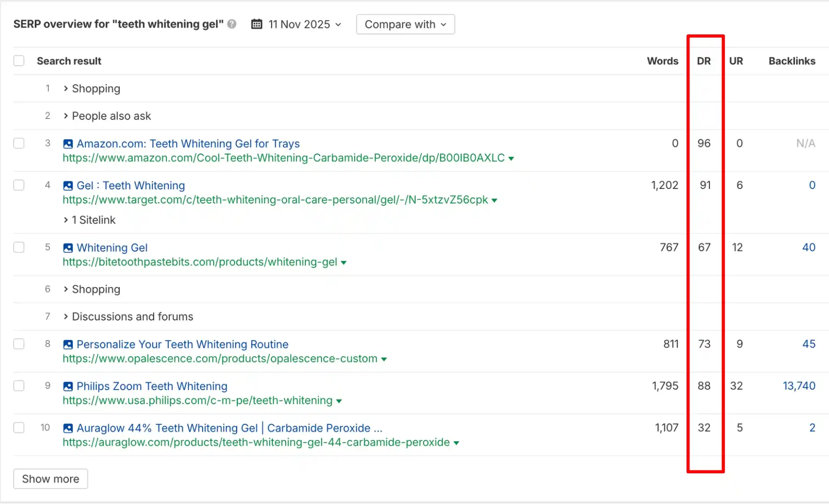Viewport: 829px width, 504px height.
Task: Click the image icon beside the Auraglow result
Action: point(68,428)
